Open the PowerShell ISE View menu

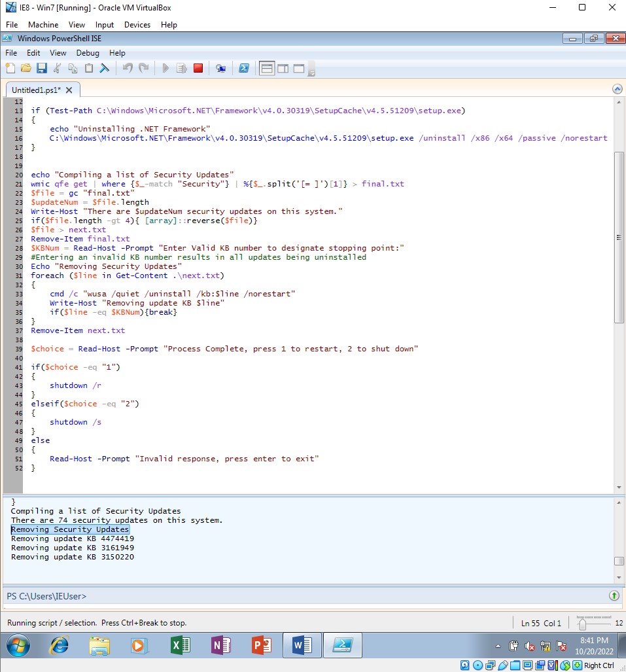58,53
